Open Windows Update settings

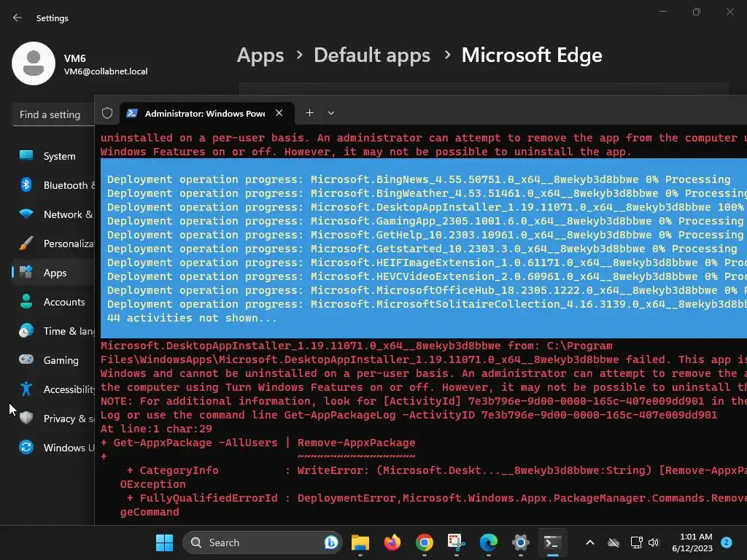(x=53, y=448)
